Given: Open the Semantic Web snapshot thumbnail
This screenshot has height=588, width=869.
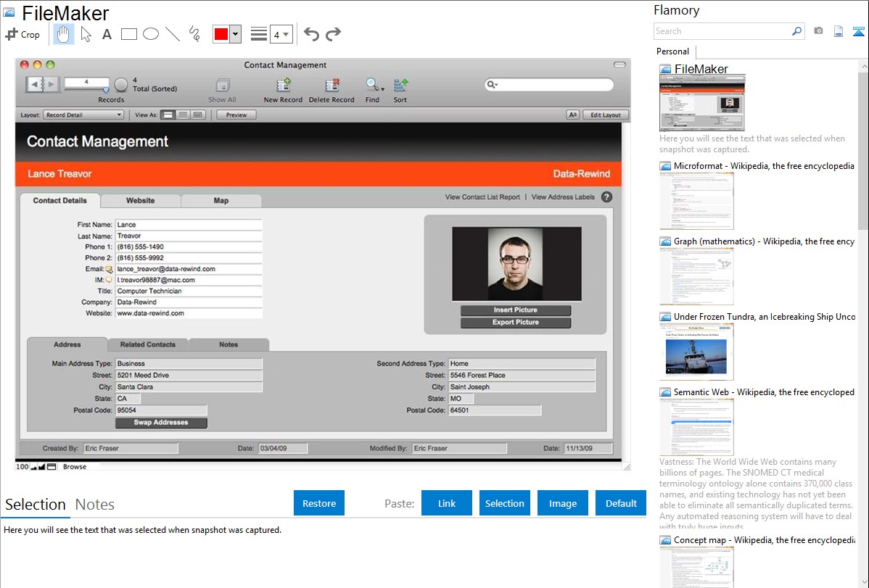Looking at the screenshot, I should pos(696,427).
